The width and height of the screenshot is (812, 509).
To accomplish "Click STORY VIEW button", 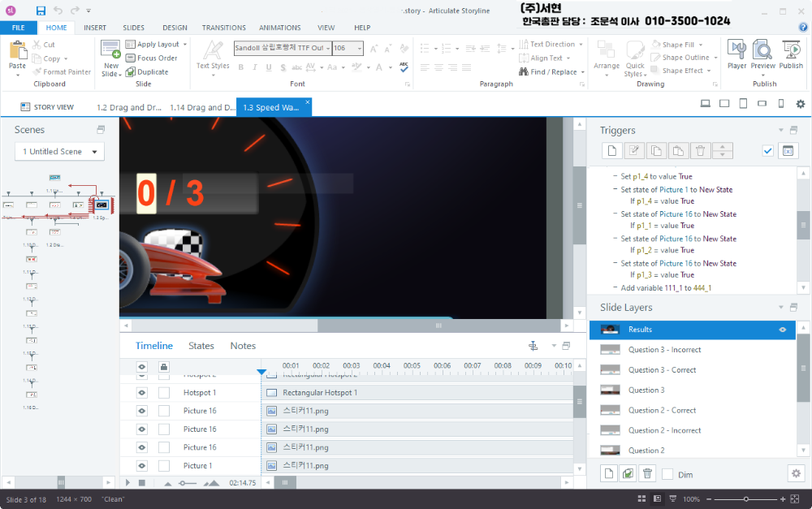I will tap(47, 107).
